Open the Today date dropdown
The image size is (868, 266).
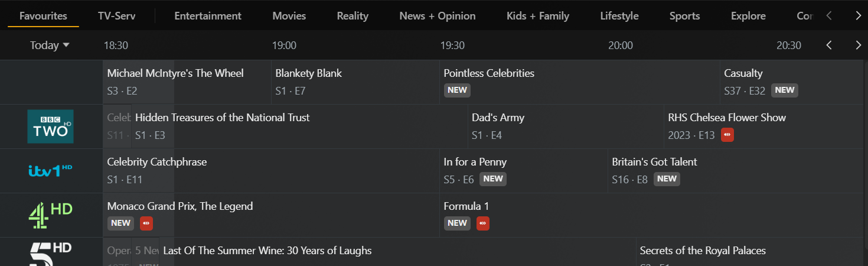pyautogui.click(x=50, y=46)
